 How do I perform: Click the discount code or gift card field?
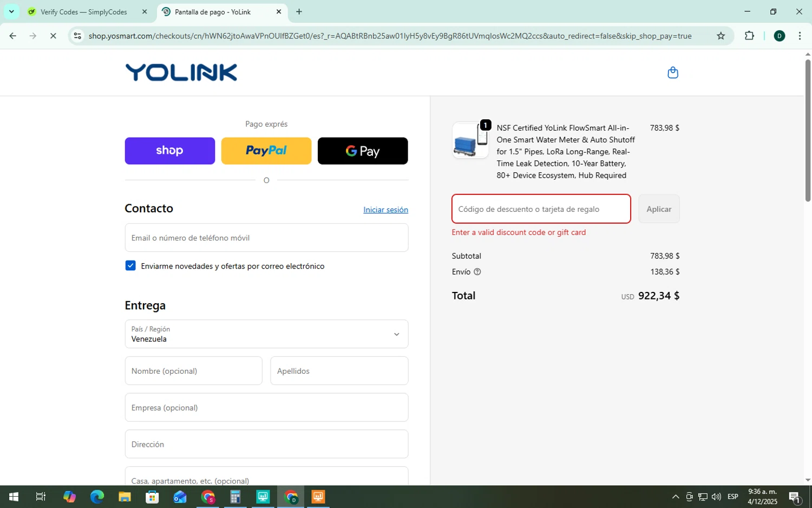pyautogui.click(x=541, y=209)
